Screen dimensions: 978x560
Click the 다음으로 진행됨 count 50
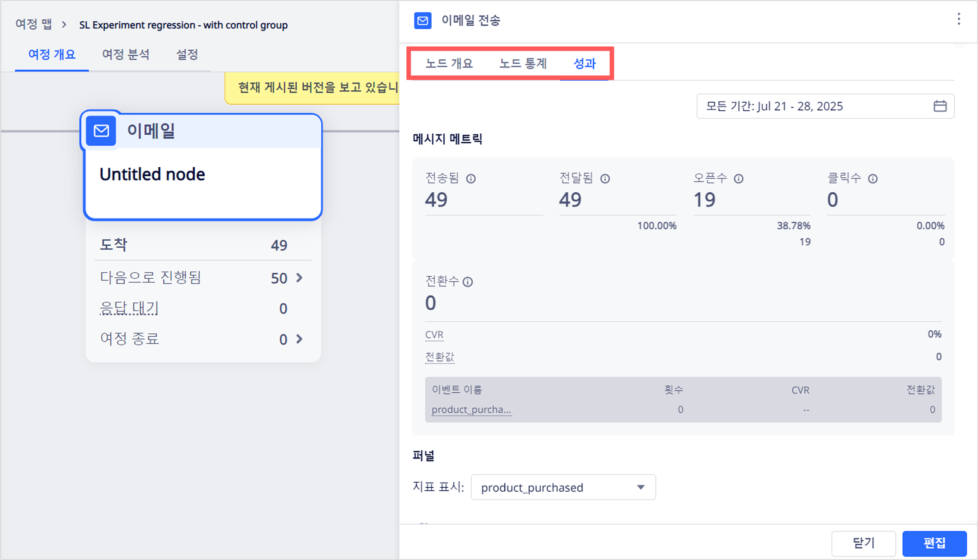279,278
